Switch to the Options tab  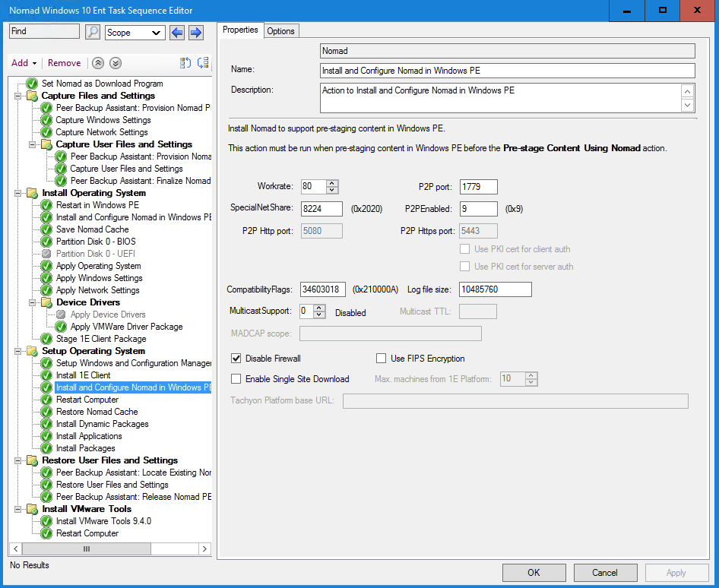tap(280, 30)
